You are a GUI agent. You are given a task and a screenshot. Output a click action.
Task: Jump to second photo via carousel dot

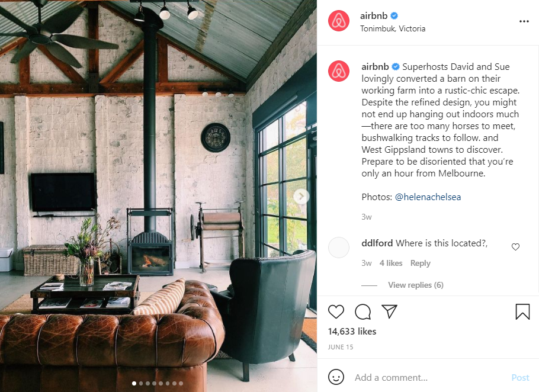(x=140, y=383)
